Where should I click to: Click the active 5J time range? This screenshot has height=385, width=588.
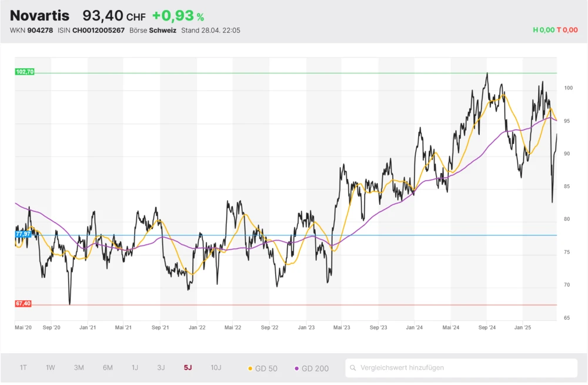pos(188,368)
